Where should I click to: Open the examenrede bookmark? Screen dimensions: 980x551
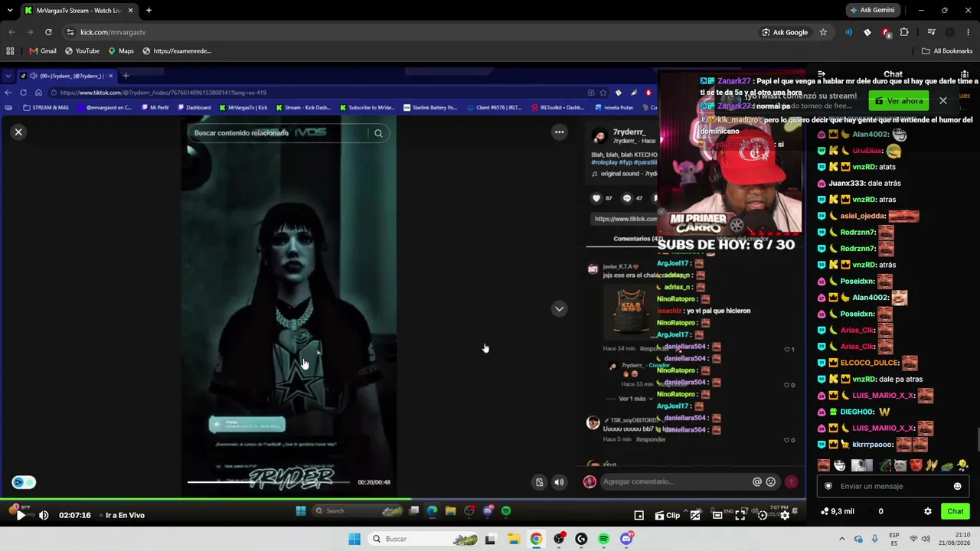177,51
